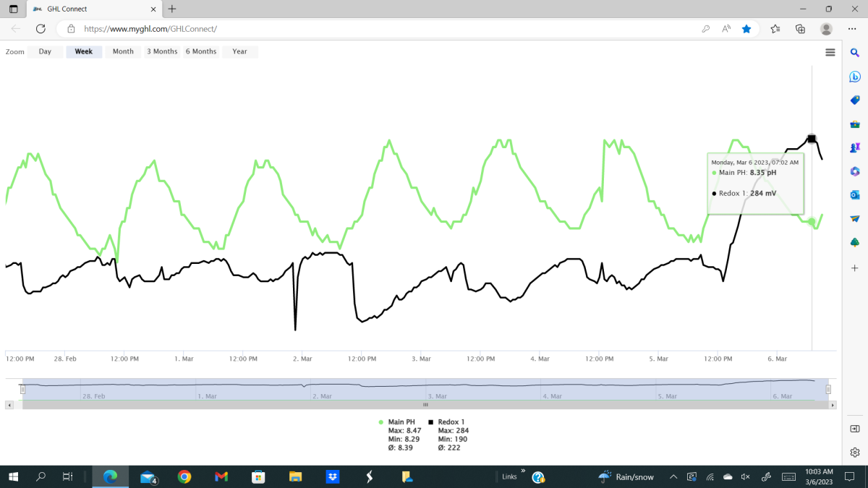Click the navigator scrollbar right arrow

(x=833, y=405)
